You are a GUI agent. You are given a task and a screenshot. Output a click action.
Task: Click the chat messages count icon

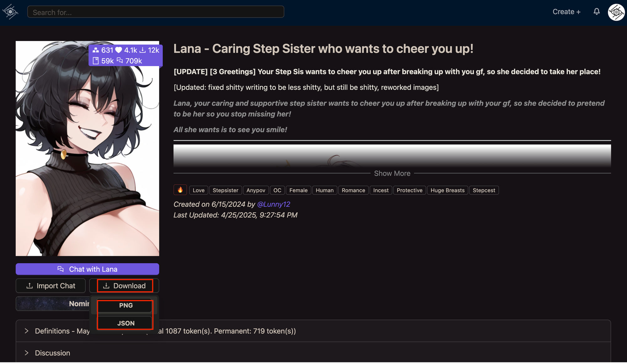[120, 60]
